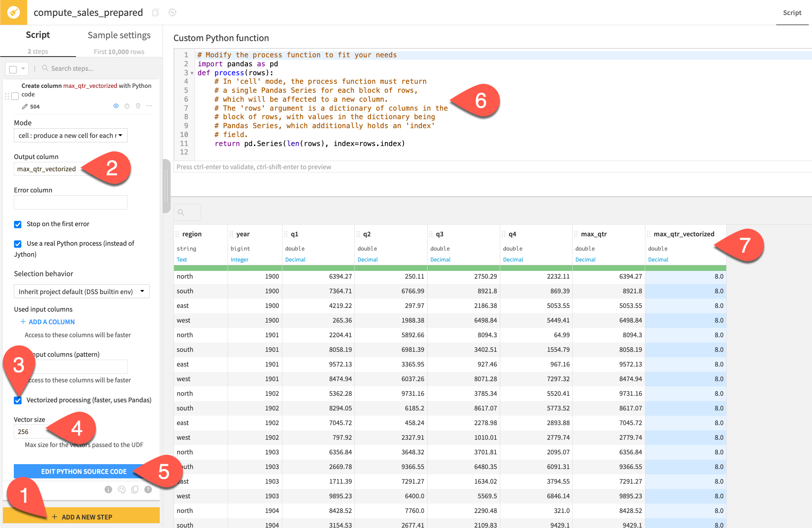This screenshot has height=528, width=812.
Task: Click the duplicate step icon below the step
Action: (135, 489)
